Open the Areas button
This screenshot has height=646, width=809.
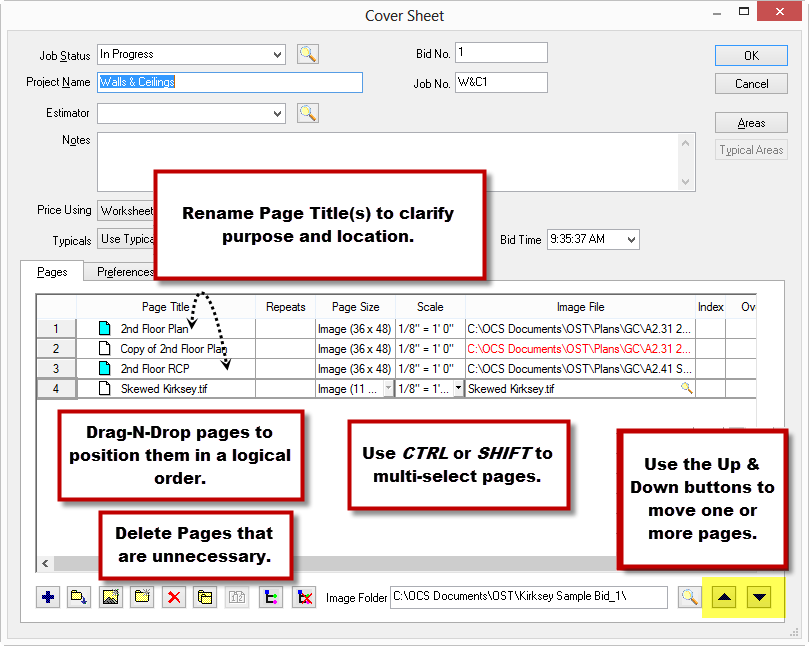coord(751,123)
